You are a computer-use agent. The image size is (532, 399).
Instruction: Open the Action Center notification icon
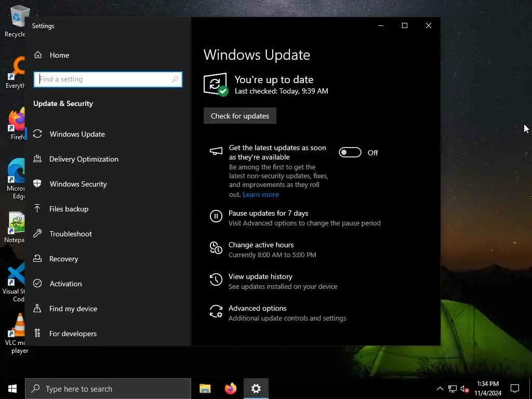pos(515,388)
